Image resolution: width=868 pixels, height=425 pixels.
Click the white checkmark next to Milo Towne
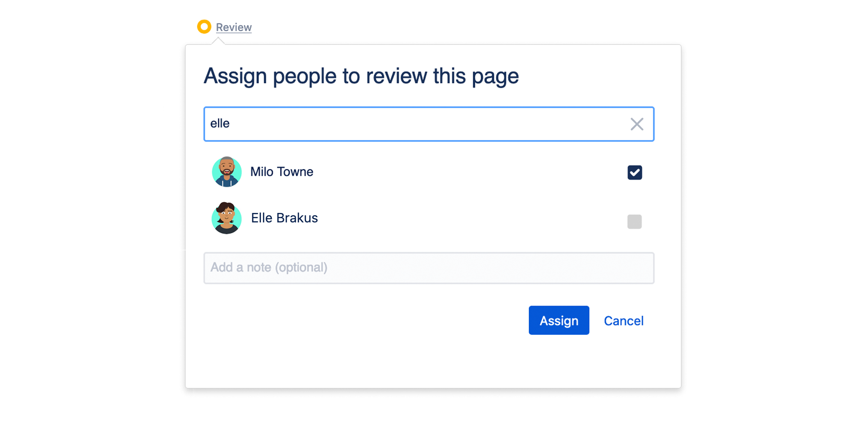coord(634,172)
